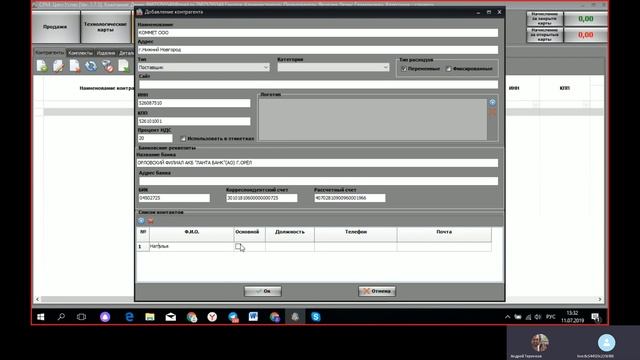Screen dimensions: 640x360
Task: Open File Explorer from the taskbar
Action: (150, 317)
